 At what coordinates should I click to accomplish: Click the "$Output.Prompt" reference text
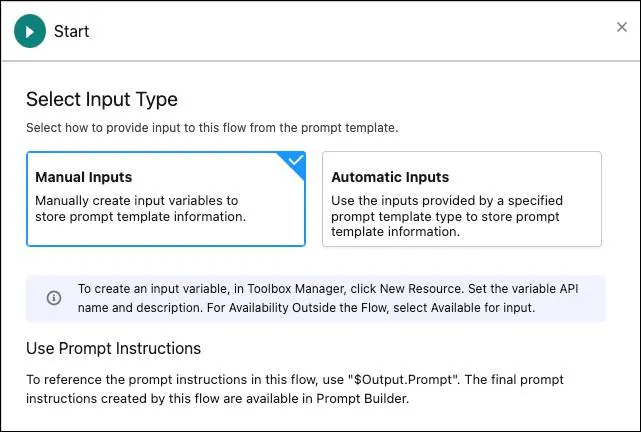[403, 380]
